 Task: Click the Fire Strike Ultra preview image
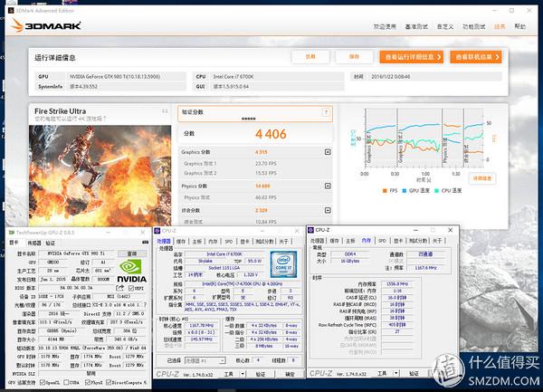(x=100, y=176)
